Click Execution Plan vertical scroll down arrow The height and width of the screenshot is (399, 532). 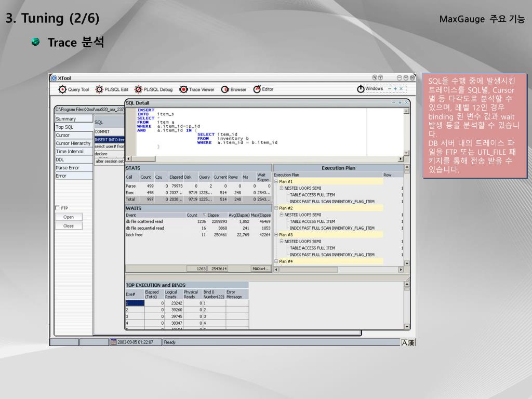407,263
